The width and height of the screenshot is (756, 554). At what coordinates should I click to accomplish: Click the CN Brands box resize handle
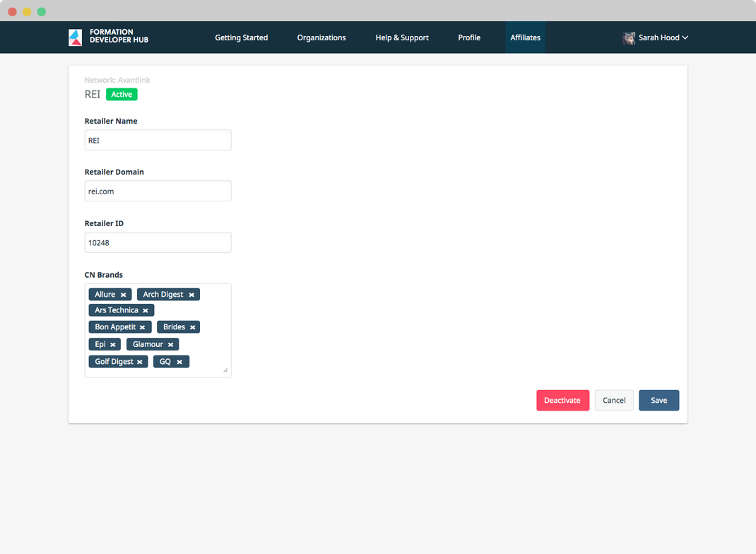coord(225,370)
